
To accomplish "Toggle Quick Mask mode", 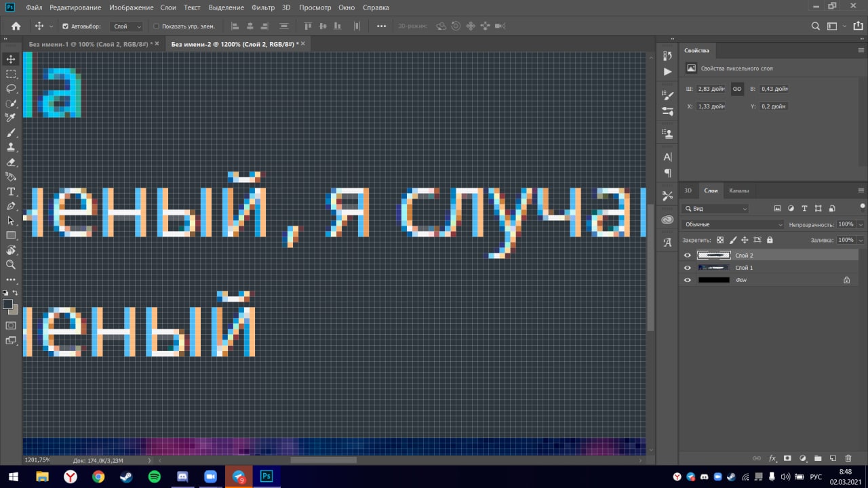I will point(11,325).
